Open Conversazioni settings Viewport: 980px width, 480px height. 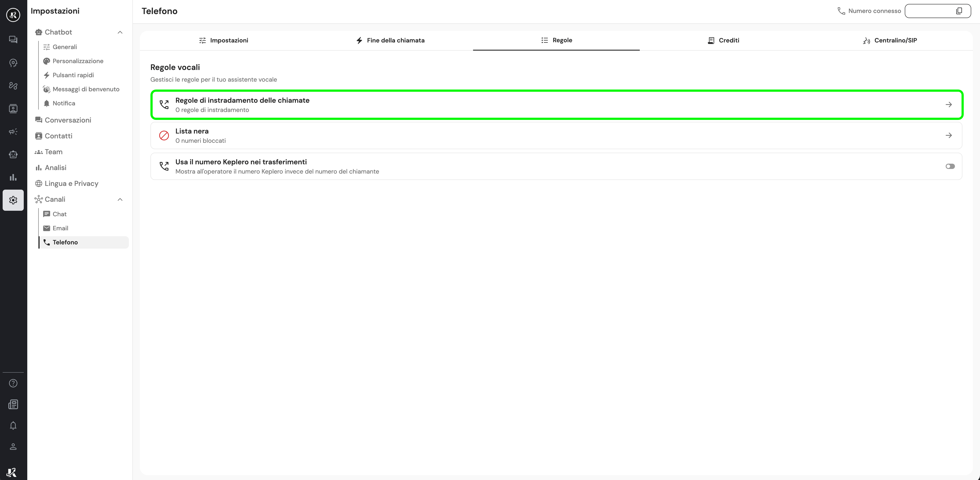tap(80, 120)
